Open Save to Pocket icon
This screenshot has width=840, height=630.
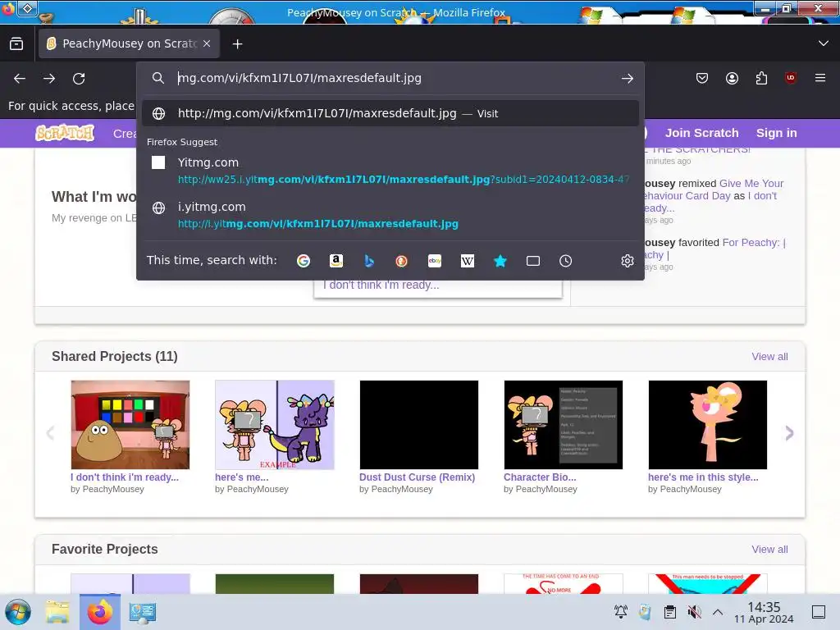[702, 78]
